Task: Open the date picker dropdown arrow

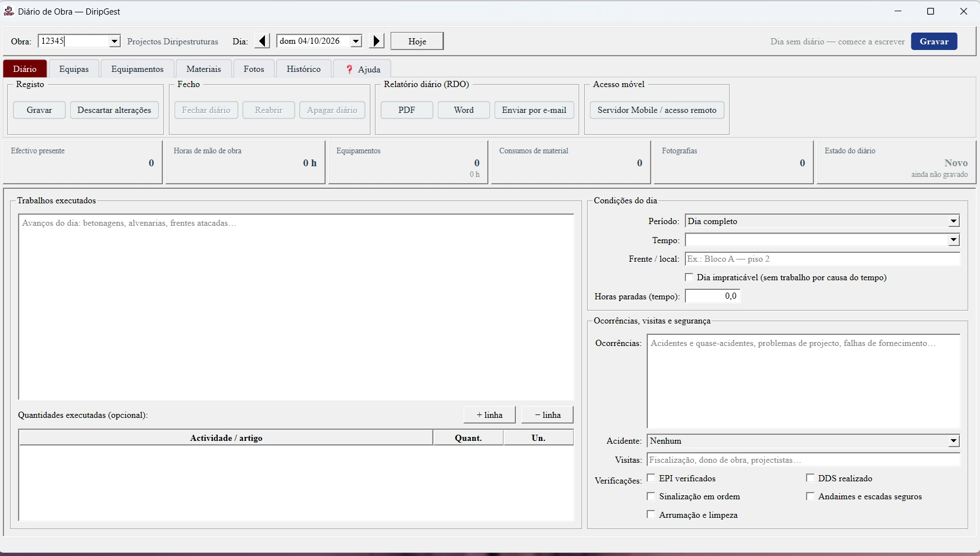Action: (356, 41)
